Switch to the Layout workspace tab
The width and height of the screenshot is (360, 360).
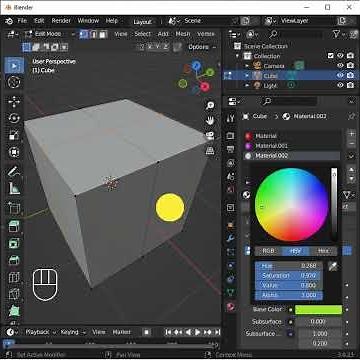pos(142,22)
